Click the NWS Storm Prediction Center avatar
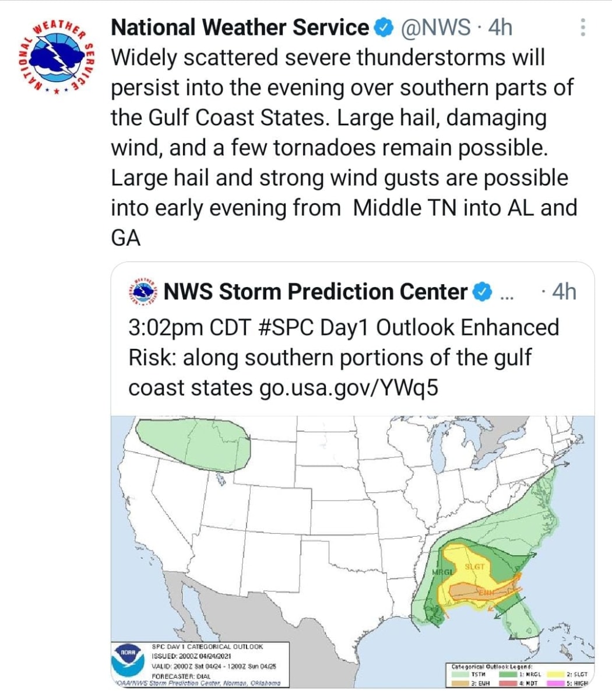 [x=144, y=292]
